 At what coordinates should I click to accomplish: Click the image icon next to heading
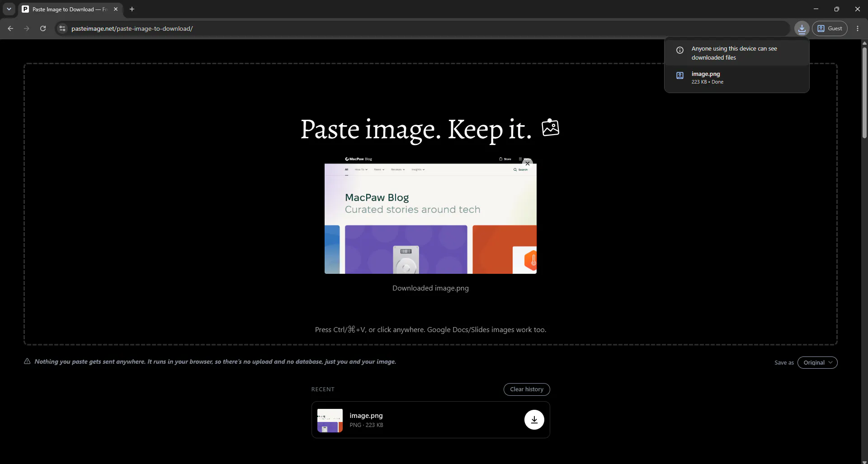(x=551, y=128)
